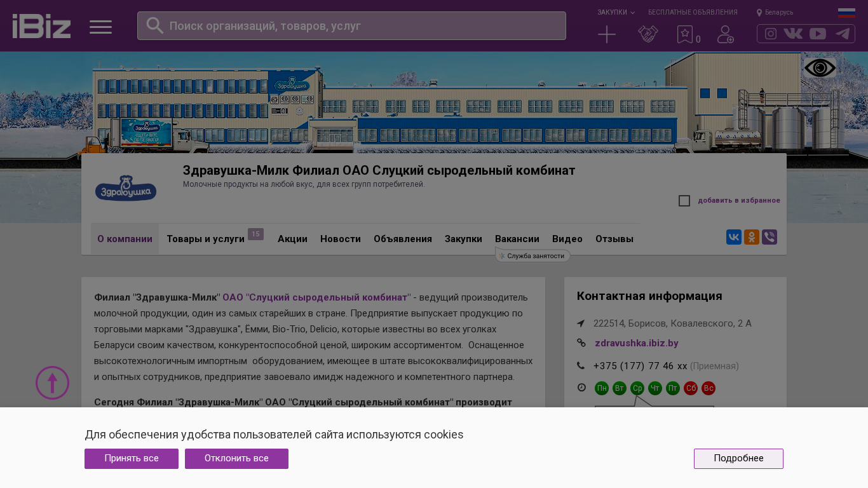Select the Пн weekday circle
Viewport: 868px width, 488px height.
click(602, 388)
